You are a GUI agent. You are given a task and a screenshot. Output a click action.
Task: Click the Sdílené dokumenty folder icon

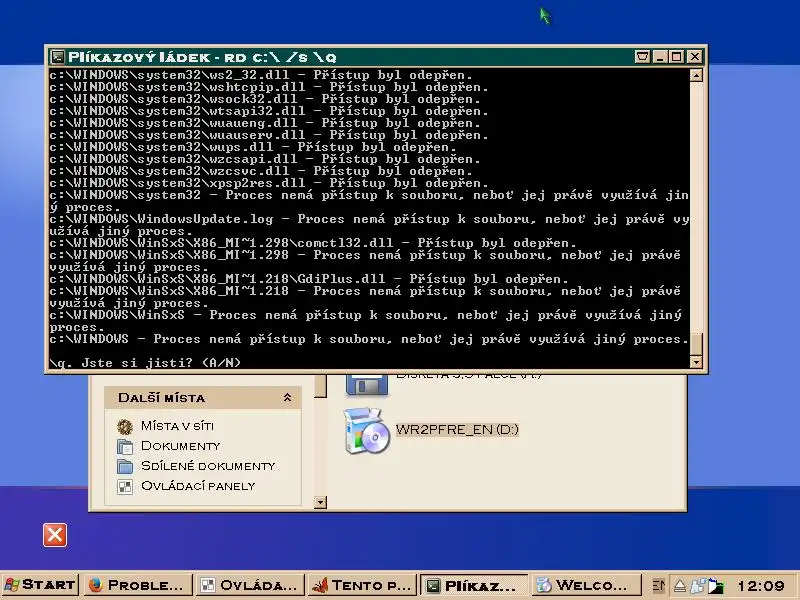(x=125, y=466)
